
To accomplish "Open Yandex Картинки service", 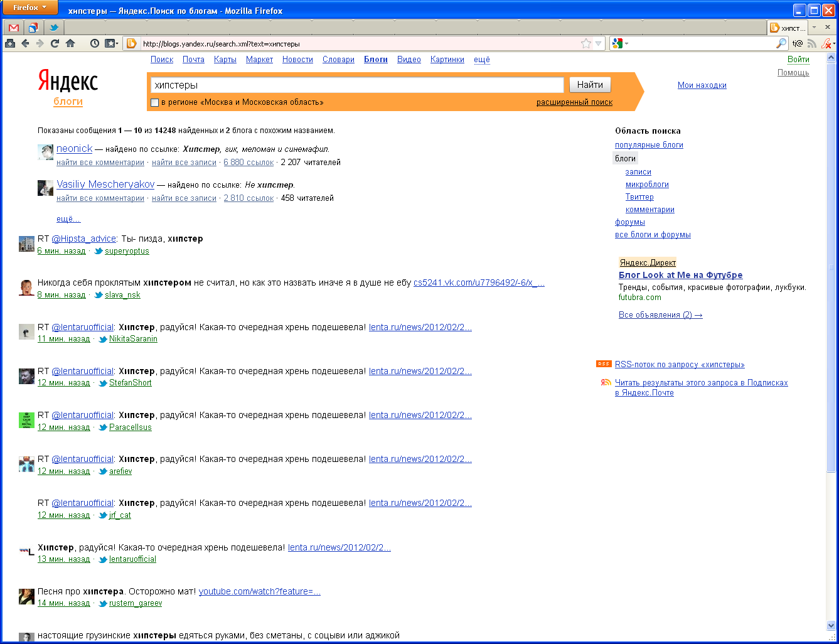I will click(x=447, y=60).
